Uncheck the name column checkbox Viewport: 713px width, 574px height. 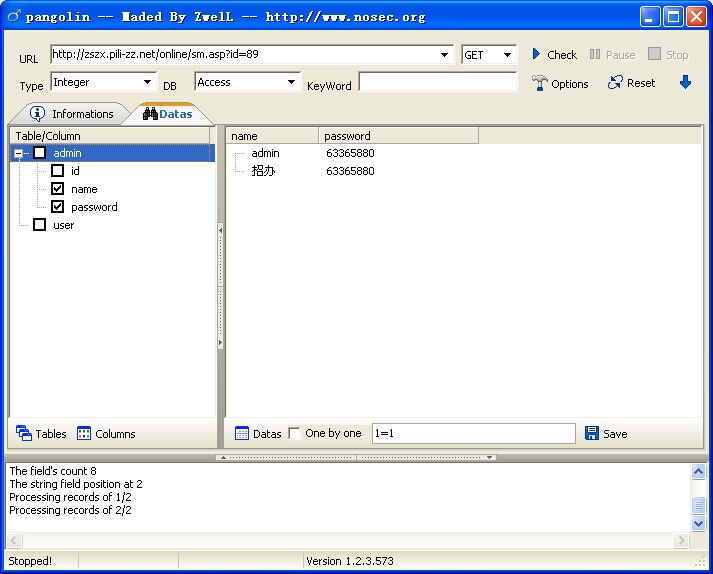click(57, 189)
